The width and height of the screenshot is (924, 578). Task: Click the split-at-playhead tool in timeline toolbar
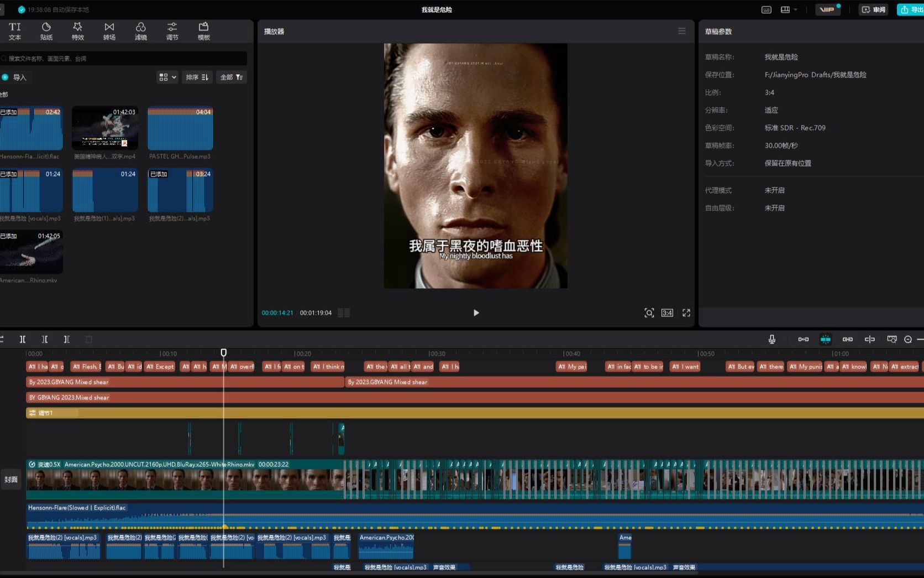[23, 339]
